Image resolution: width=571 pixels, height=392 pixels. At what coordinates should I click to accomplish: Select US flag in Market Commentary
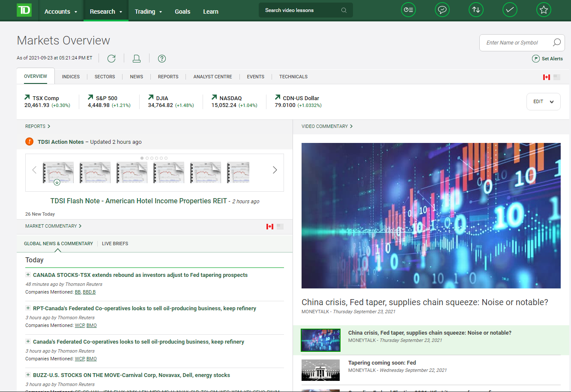pos(280,226)
